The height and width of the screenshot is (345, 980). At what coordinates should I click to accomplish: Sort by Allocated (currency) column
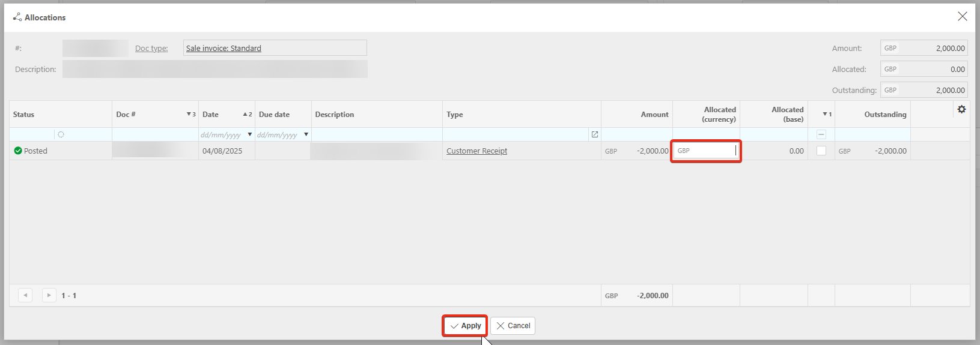click(x=706, y=114)
